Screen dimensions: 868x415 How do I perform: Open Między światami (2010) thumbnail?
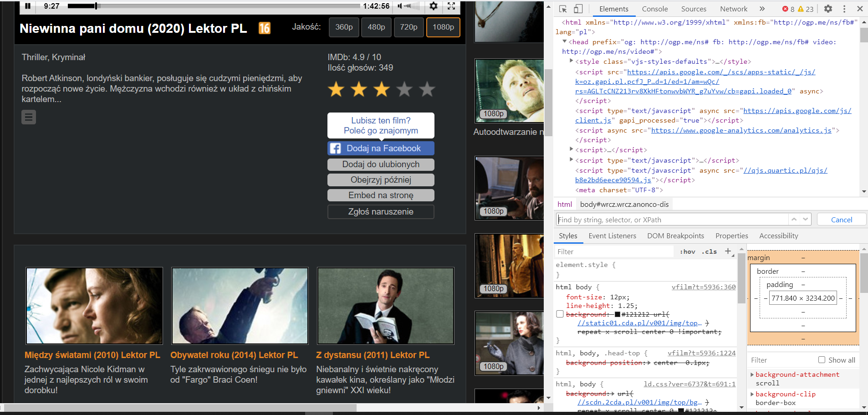[x=94, y=306]
